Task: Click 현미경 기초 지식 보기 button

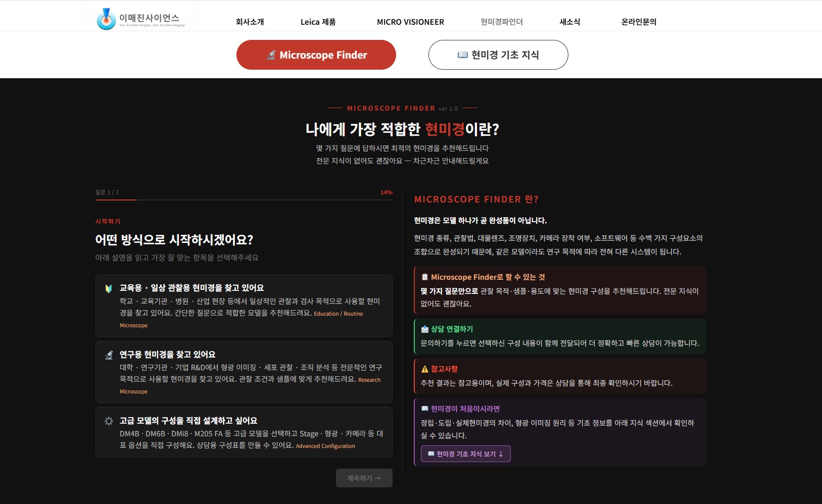Action: [x=466, y=454]
